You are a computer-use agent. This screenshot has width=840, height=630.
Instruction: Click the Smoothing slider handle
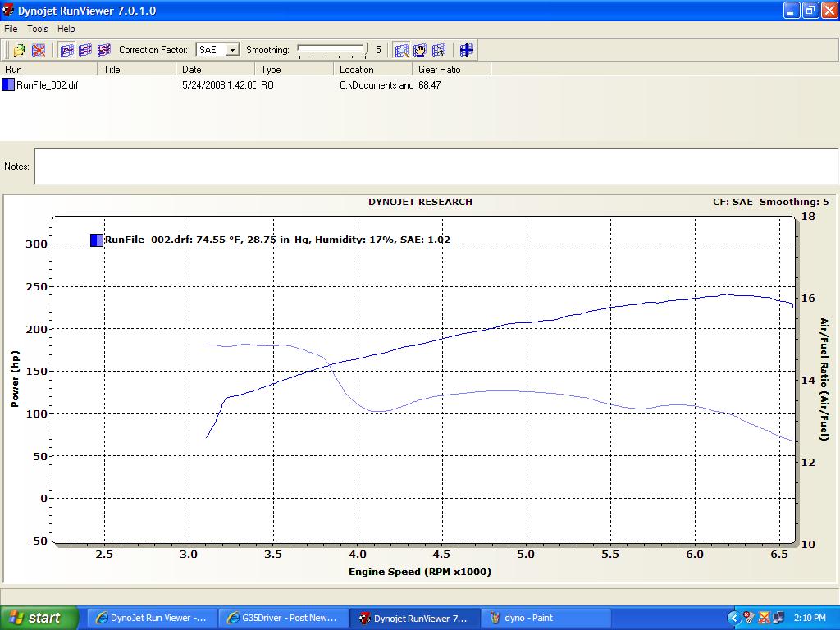366,50
